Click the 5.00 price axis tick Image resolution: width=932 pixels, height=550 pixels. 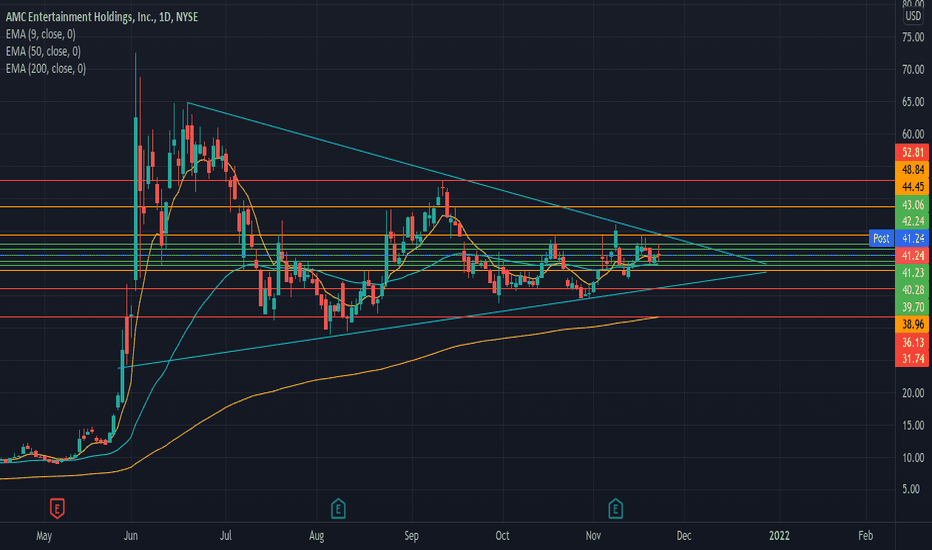[911, 489]
